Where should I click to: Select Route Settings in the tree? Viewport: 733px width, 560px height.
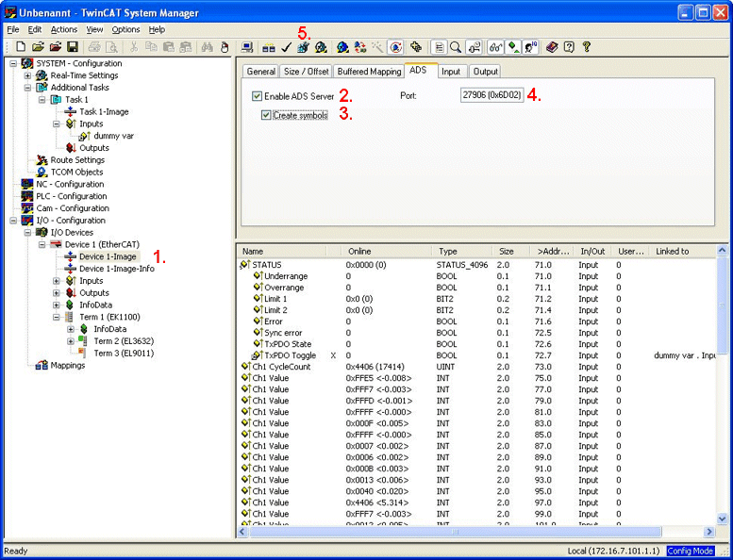[77, 159]
